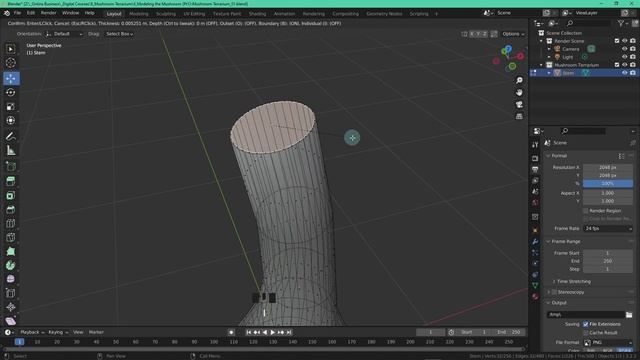The width and height of the screenshot is (640, 360).
Task: Open the Edit menu
Action: pos(31,13)
